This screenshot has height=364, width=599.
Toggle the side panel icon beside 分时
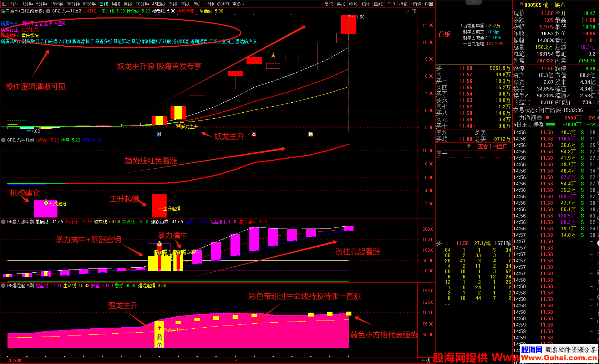5,4
